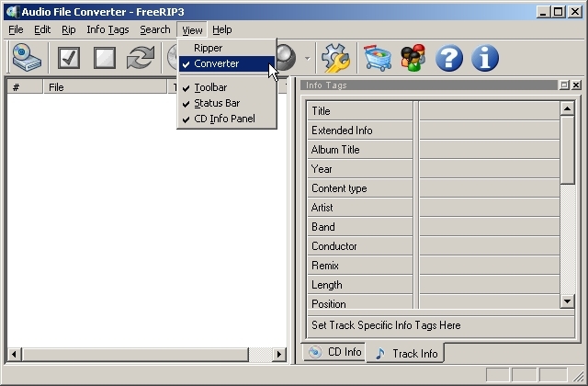
Task: Click the File column header
Action: tap(106, 87)
